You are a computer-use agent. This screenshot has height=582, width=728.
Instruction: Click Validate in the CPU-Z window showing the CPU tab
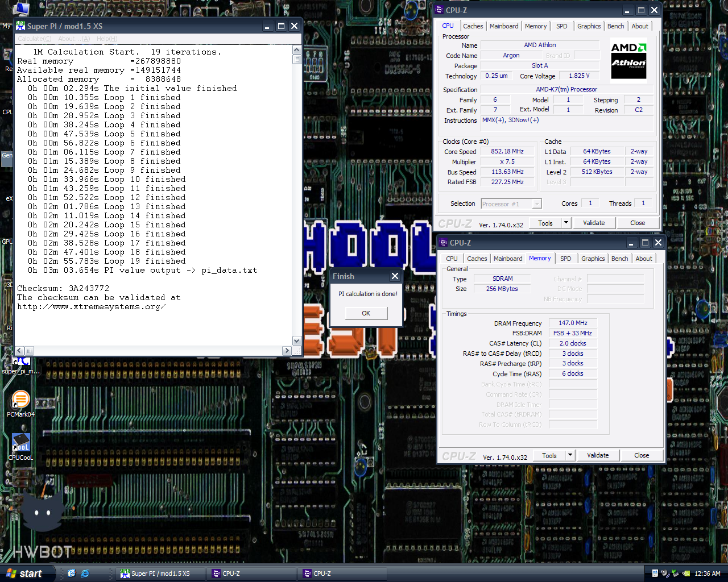[594, 223]
